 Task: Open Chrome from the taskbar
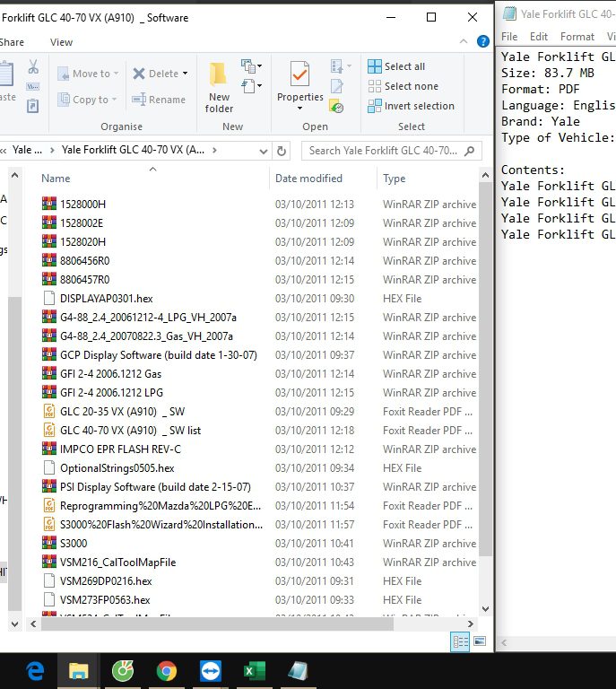pos(167,671)
